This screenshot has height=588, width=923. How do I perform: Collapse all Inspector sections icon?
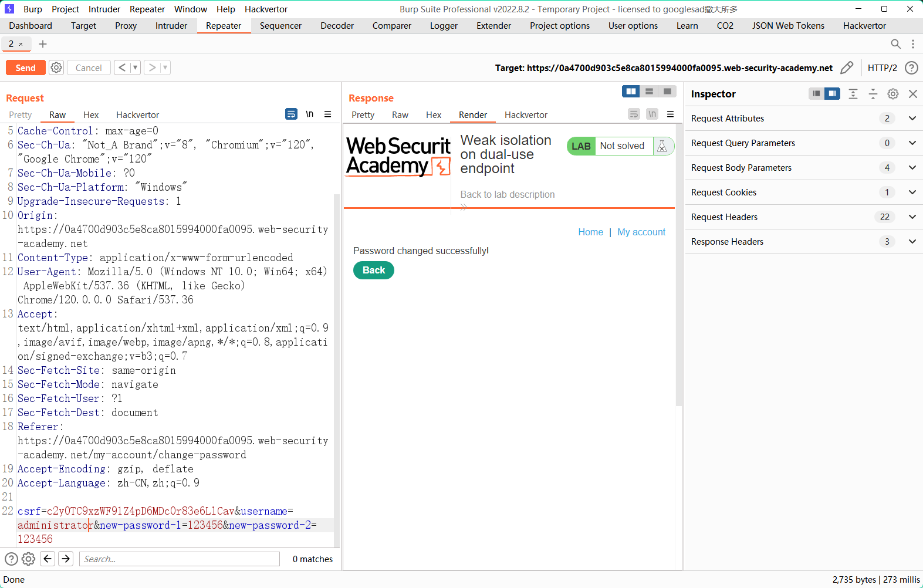click(x=873, y=94)
